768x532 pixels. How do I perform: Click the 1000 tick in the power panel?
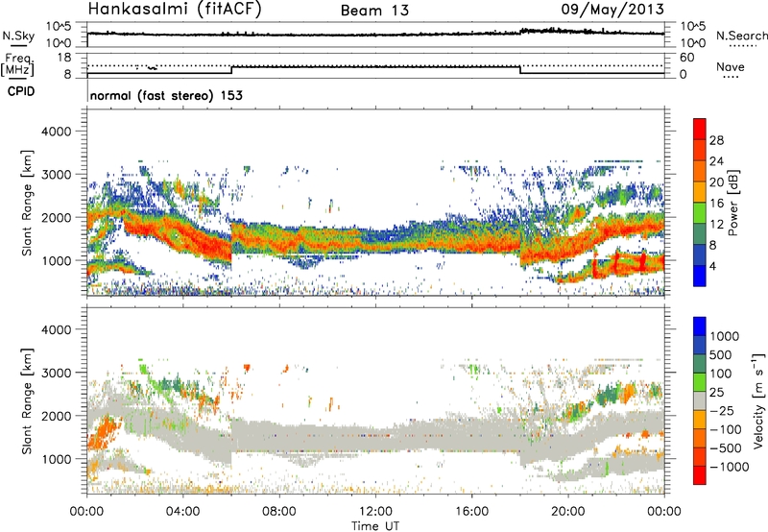(x=57, y=260)
